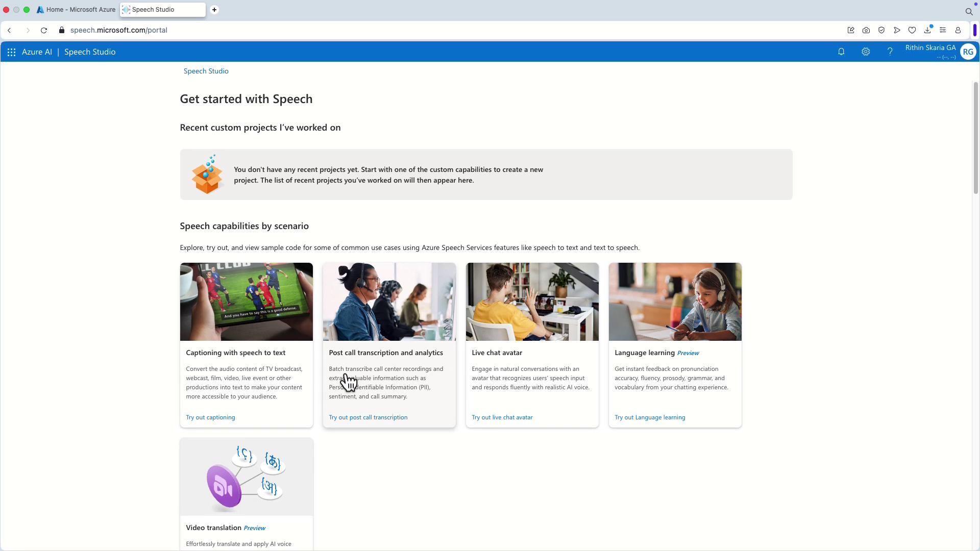The image size is (980, 551).
Task: Reload the page with the refresh icon
Action: pos(44,30)
